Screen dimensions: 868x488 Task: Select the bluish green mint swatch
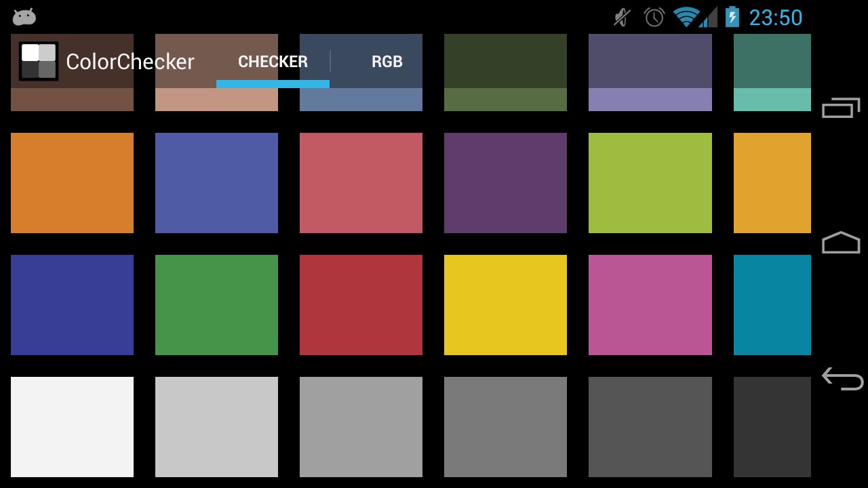(772, 73)
